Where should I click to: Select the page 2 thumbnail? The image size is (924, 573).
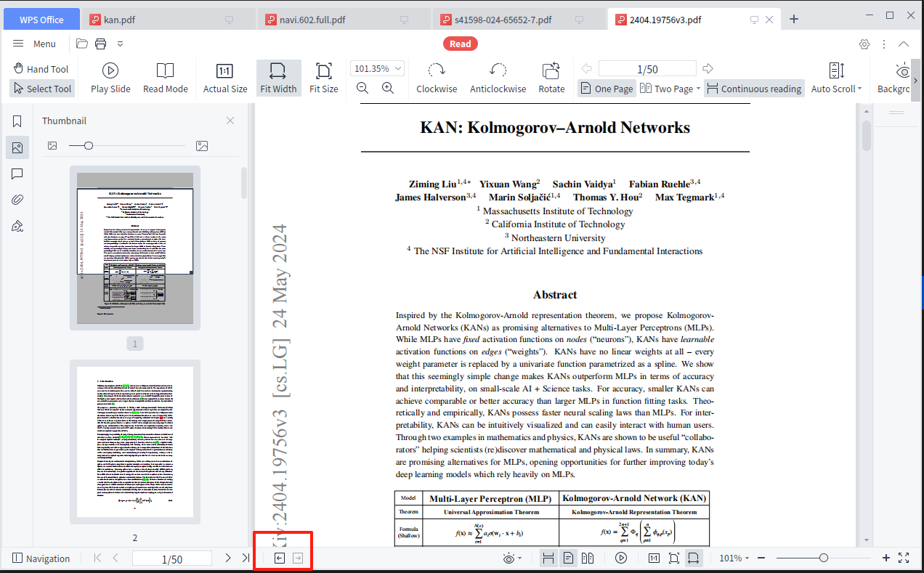[x=135, y=442]
